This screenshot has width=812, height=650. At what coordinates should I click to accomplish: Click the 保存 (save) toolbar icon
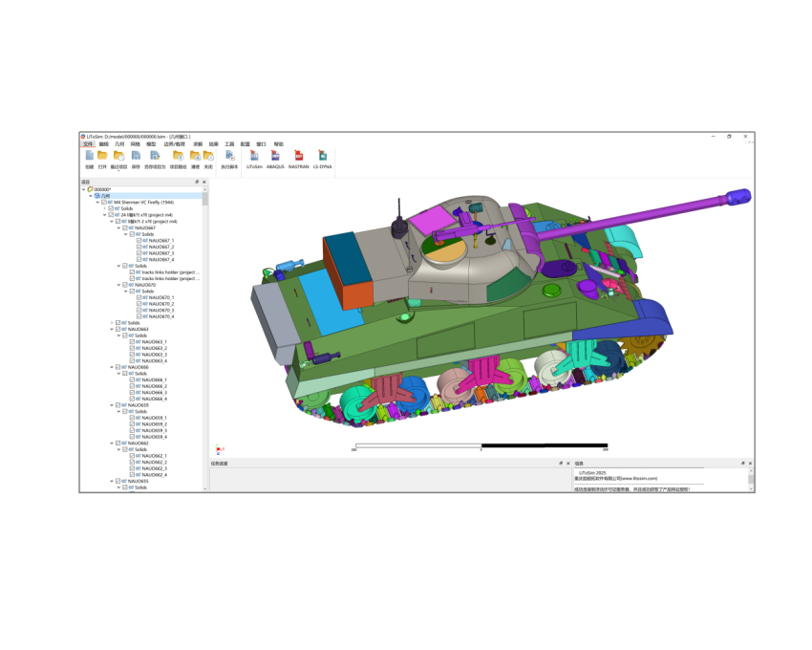click(x=136, y=156)
